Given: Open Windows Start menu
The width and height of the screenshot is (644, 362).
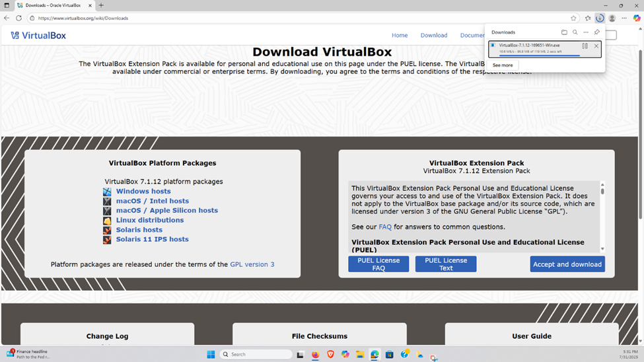Looking at the screenshot, I should [x=211, y=355].
